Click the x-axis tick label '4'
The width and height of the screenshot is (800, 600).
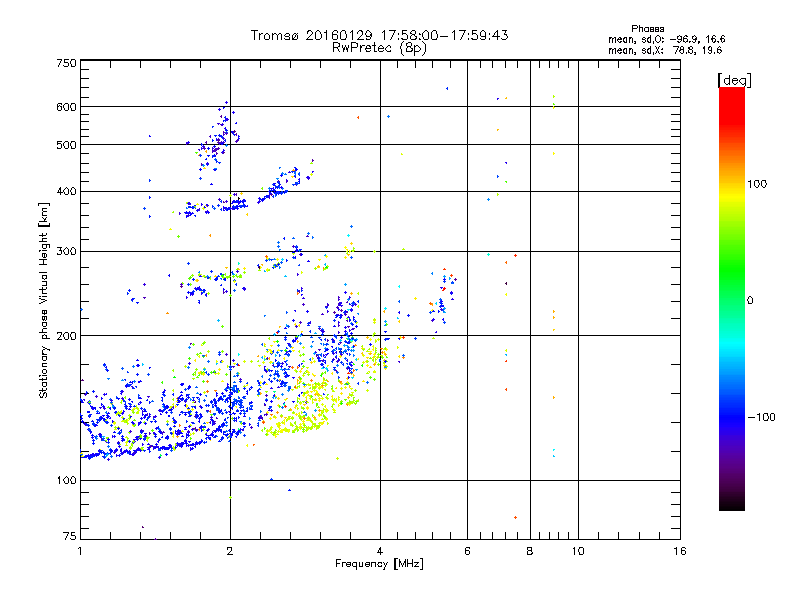coord(380,551)
